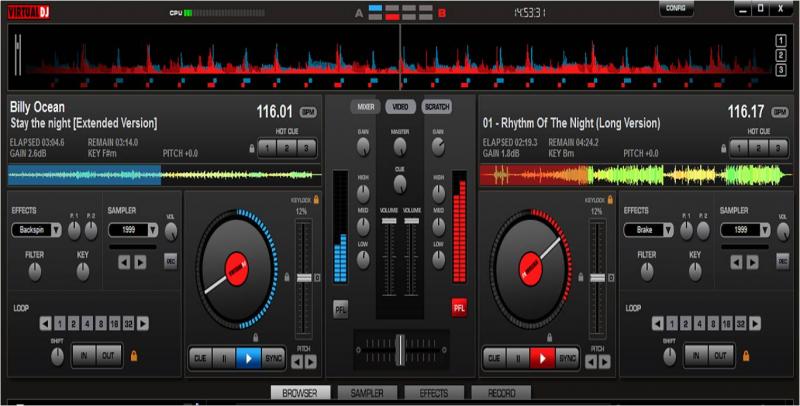Play the left deck track
This screenshot has width=800, height=406.
coord(248,359)
